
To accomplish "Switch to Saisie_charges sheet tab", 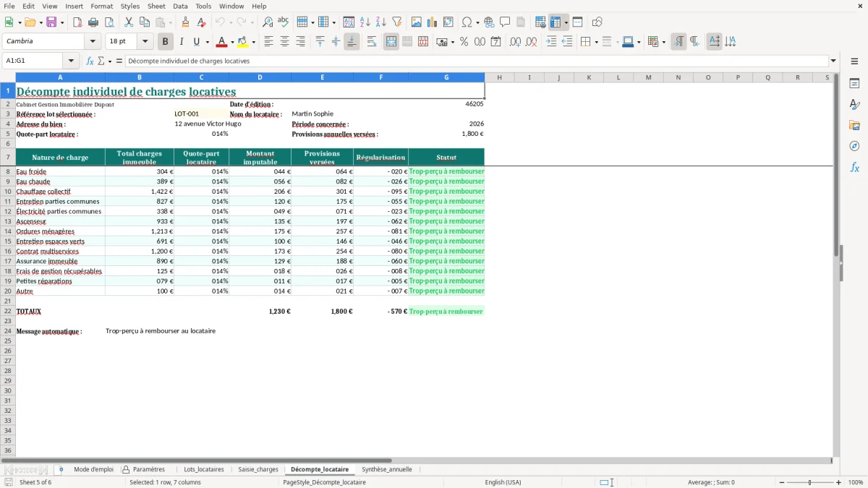I will pyautogui.click(x=258, y=469).
